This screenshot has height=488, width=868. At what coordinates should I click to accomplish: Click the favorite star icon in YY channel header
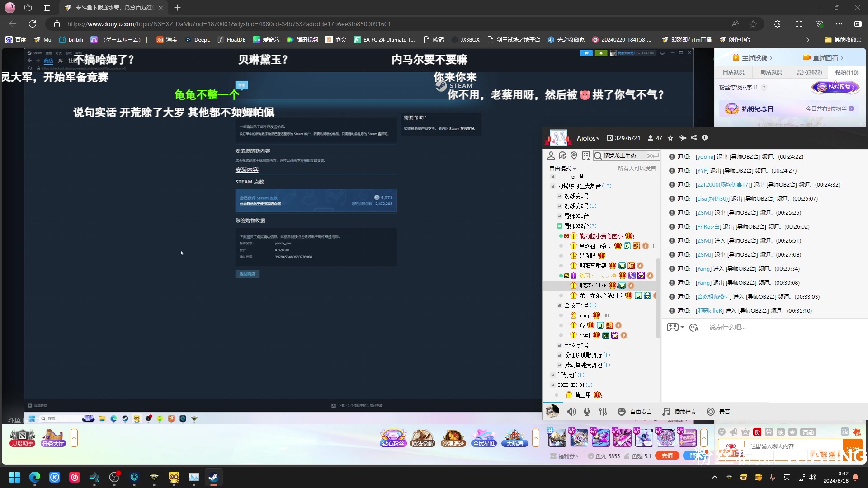(x=670, y=138)
